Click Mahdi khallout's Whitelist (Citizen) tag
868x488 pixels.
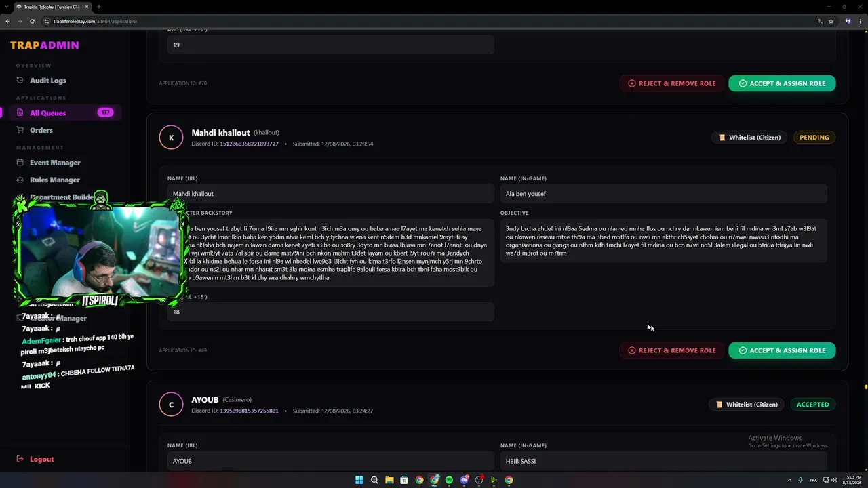pos(749,138)
